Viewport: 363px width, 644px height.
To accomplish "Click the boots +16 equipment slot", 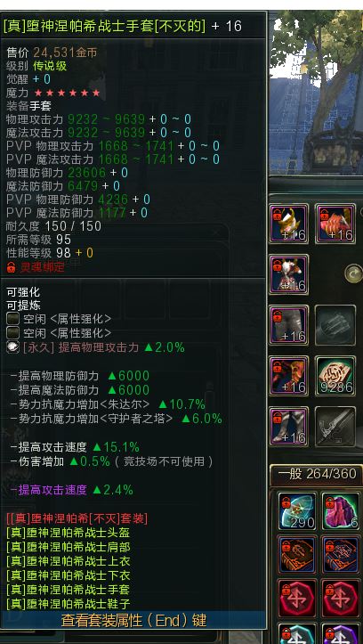I will click(x=288, y=427).
